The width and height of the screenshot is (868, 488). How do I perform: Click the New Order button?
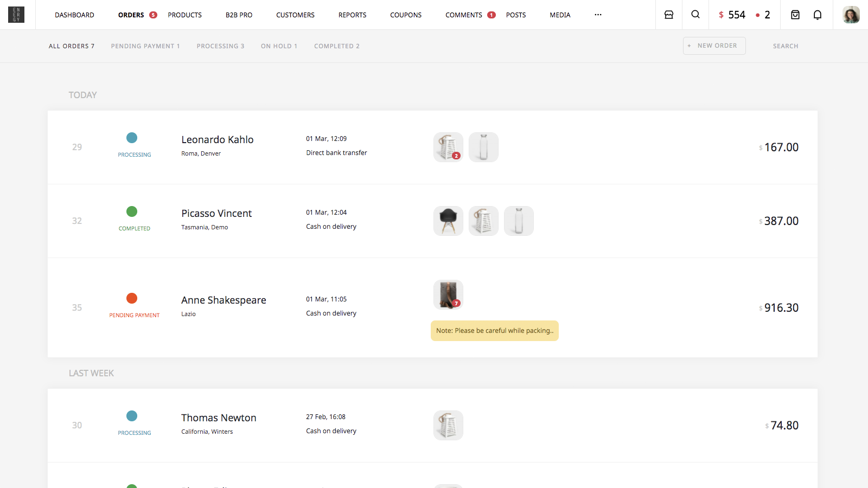(714, 46)
